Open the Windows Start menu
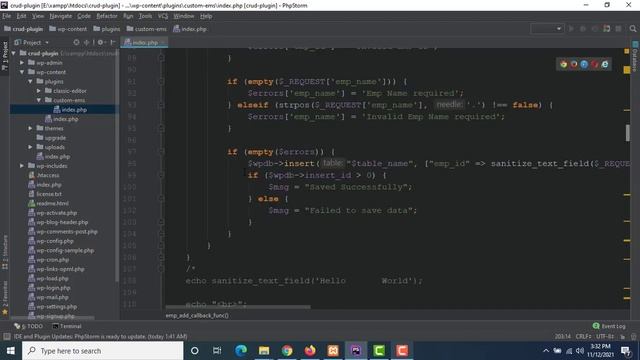The image size is (640, 360). [x=11, y=351]
